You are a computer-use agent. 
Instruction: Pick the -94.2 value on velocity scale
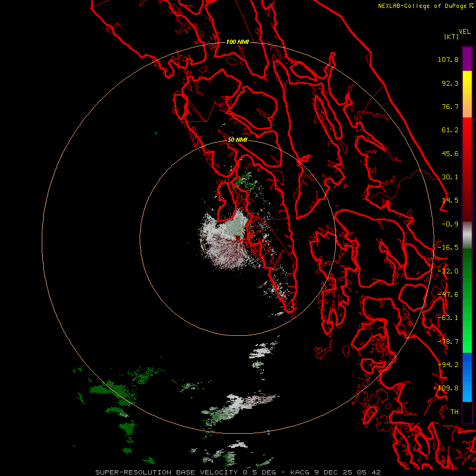coord(448,365)
